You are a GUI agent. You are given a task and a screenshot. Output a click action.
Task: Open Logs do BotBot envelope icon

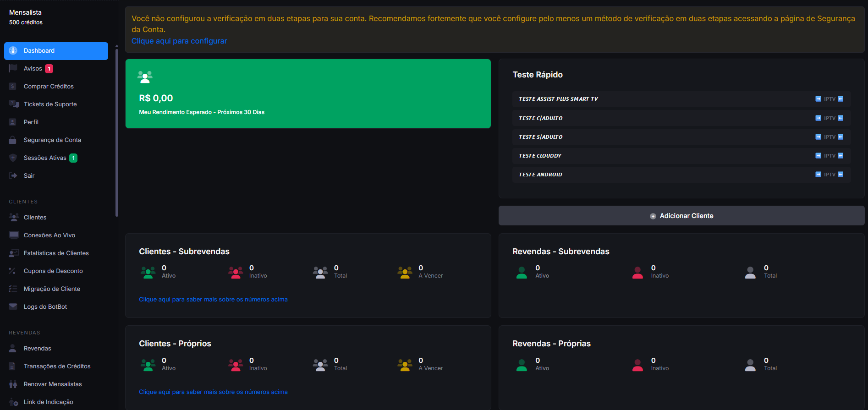click(13, 306)
